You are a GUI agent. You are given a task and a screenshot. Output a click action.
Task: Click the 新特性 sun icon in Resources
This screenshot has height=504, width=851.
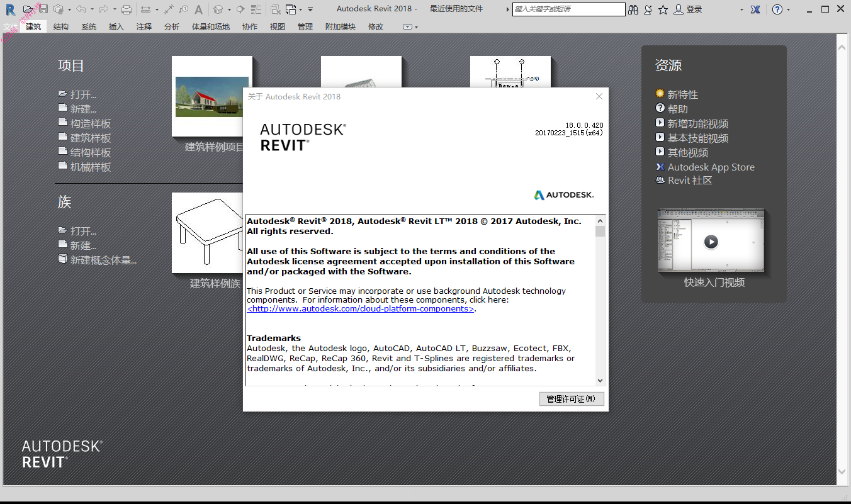pyautogui.click(x=660, y=94)
